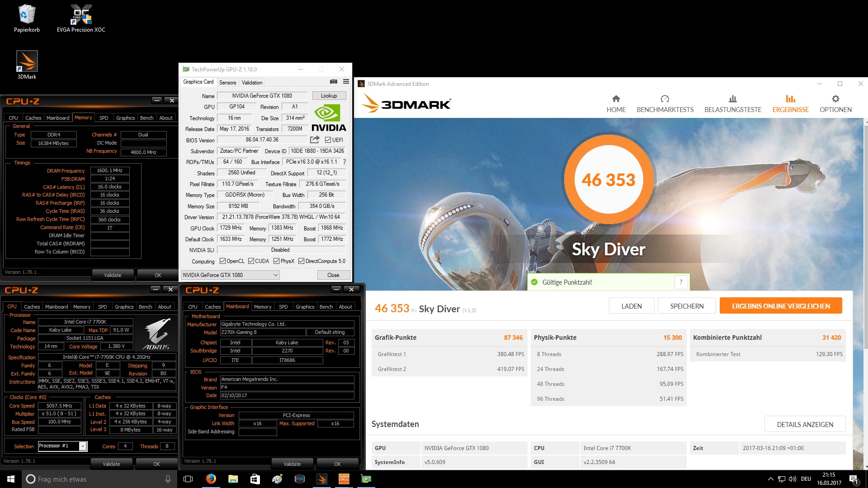Screen dimensions: 868x488
Task: Open the GPU-Z hamburger menu icon
Action: 346,82
